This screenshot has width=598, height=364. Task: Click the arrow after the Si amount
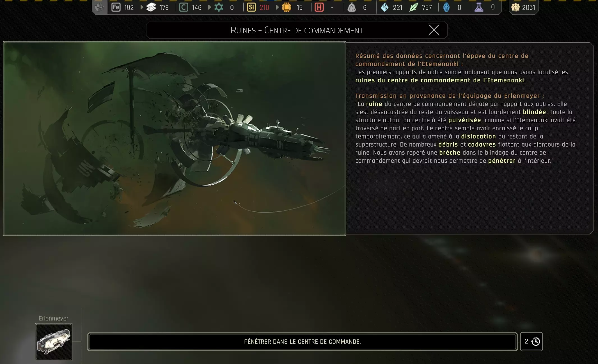tap(277, 7)
